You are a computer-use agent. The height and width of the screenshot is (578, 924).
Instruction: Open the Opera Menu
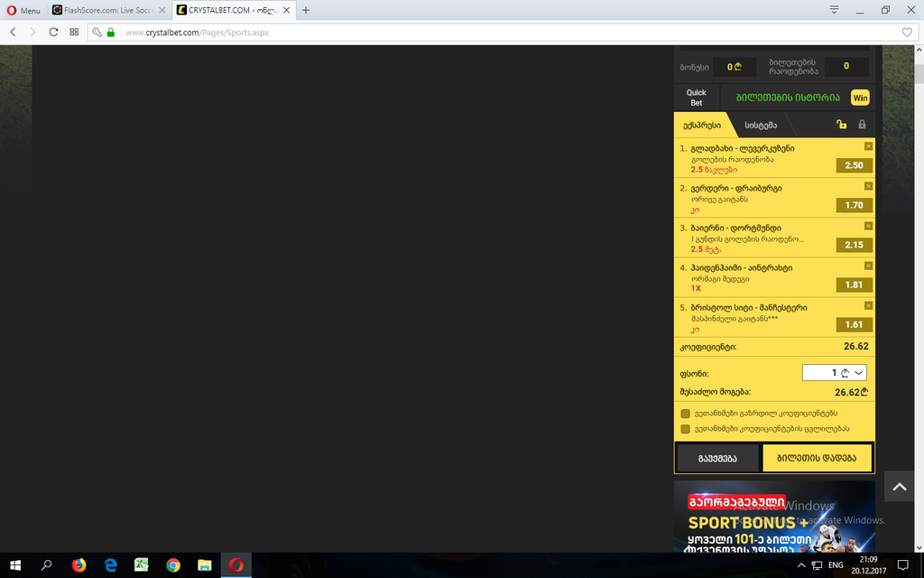coord(23,10)
